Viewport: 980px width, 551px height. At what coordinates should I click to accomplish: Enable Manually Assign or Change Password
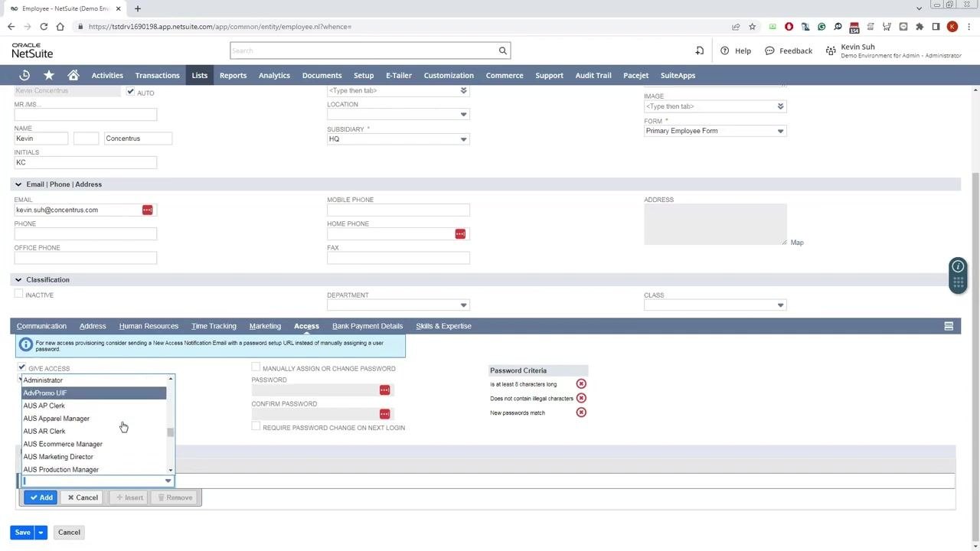[x=256, y=367]
